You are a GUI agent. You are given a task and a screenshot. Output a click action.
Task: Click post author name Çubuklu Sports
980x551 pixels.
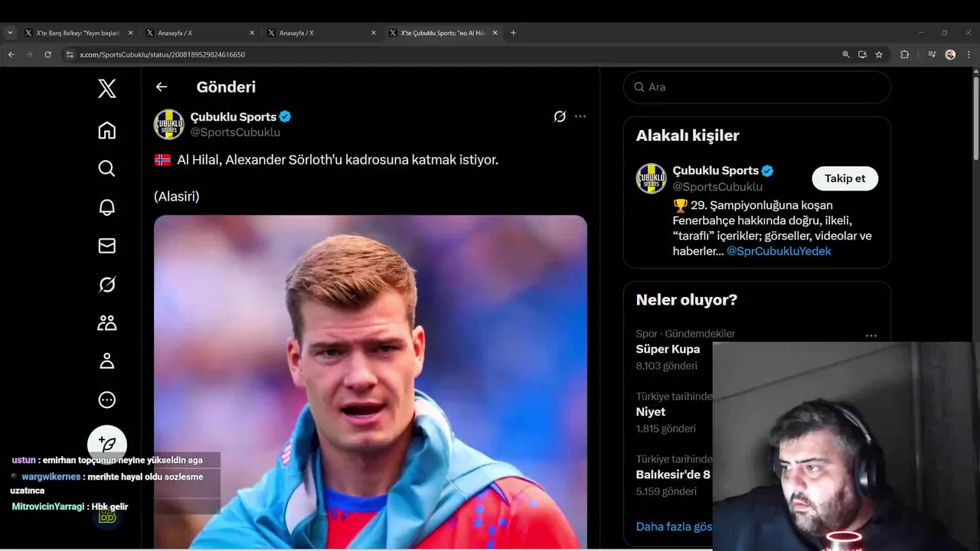point(234,116)
